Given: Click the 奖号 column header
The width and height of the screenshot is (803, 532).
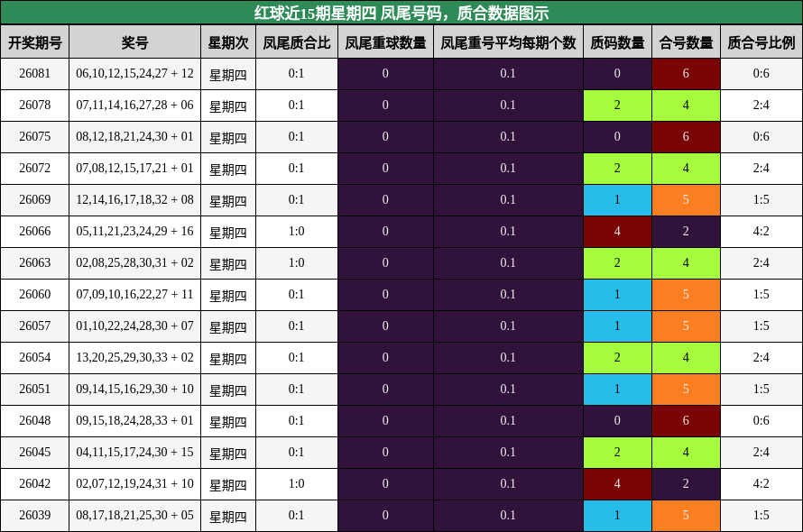Looking at the screenshot, I should [x=134, y=42].
